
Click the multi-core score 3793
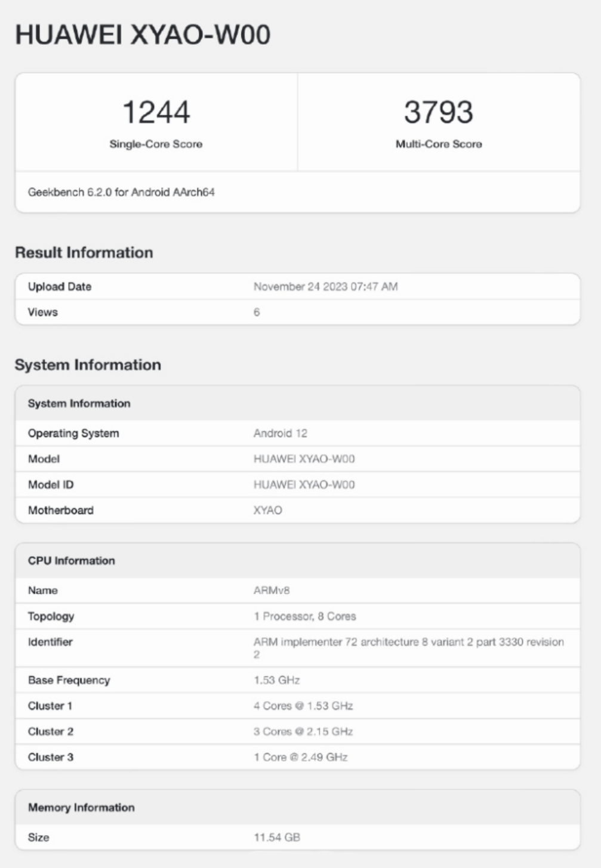439,112
